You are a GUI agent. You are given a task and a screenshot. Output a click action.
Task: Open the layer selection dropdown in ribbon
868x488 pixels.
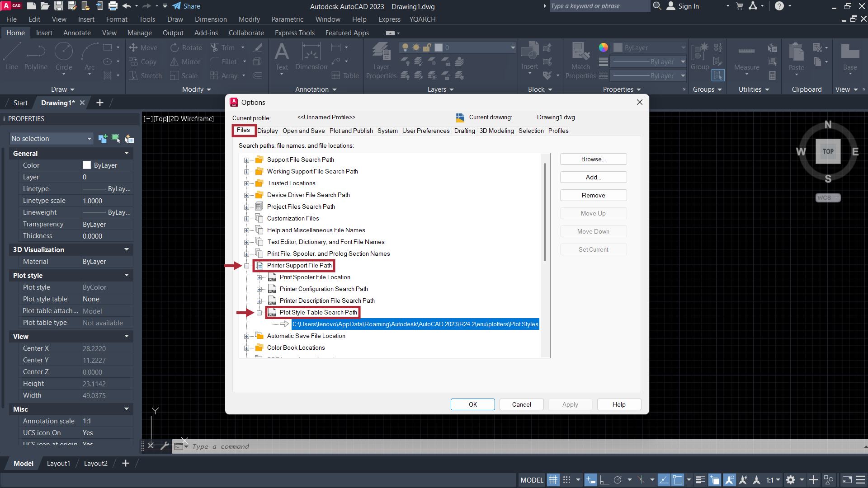(x=458, y=47)
